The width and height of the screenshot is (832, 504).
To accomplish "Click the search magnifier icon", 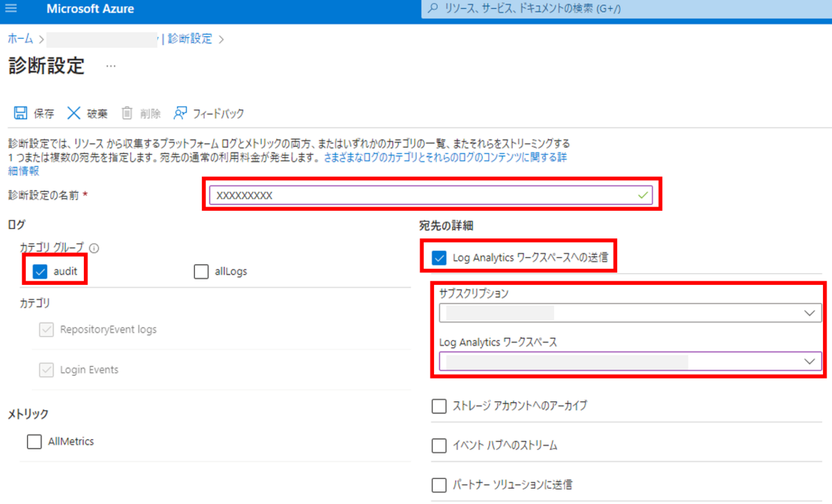I will tap(433, 9).
